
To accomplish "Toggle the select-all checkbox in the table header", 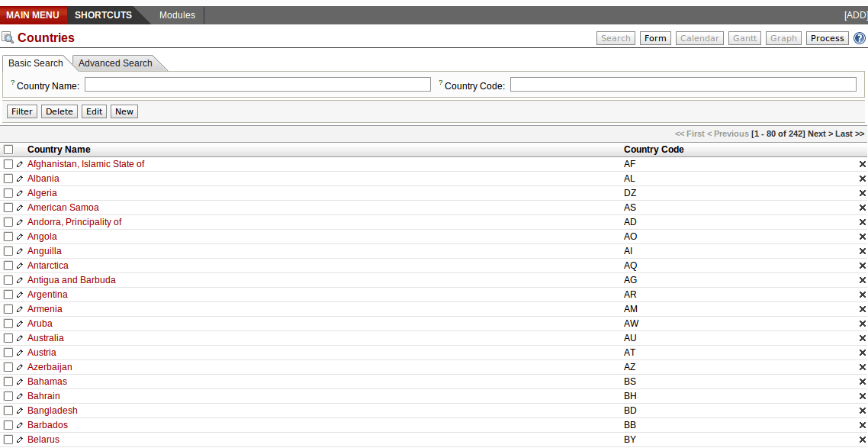I will coord(8,150).
